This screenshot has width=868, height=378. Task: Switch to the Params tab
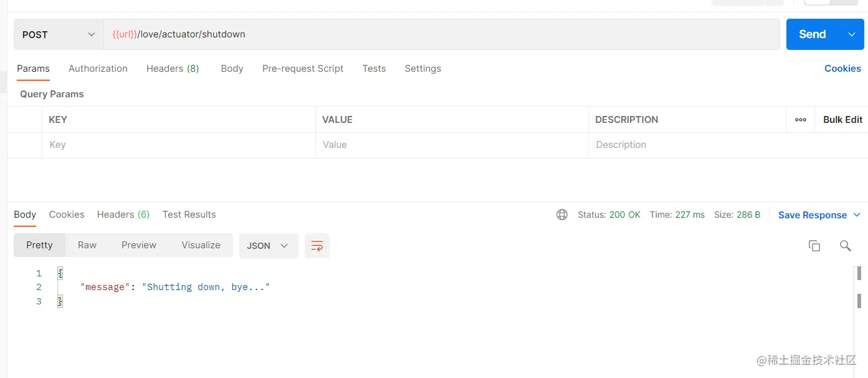coord(33,69)
